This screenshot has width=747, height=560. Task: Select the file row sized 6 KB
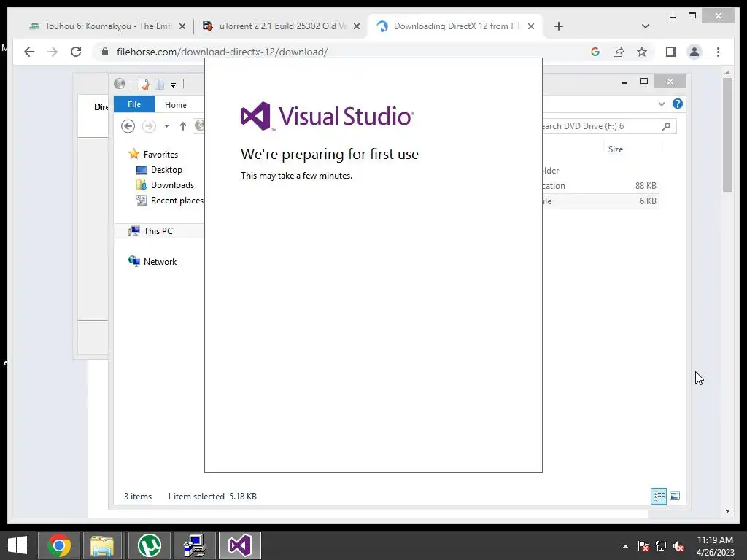coord(600,201)
